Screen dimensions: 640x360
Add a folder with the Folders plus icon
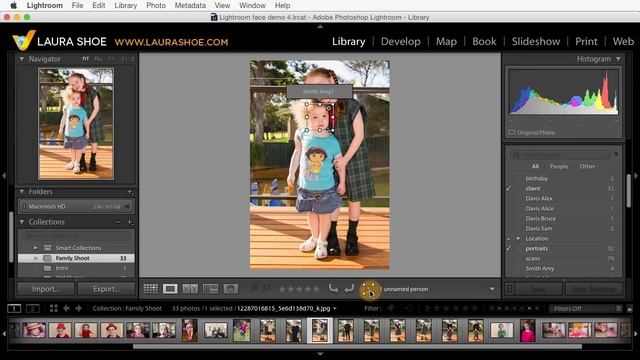pyautogui.click(x=129, y=191)
